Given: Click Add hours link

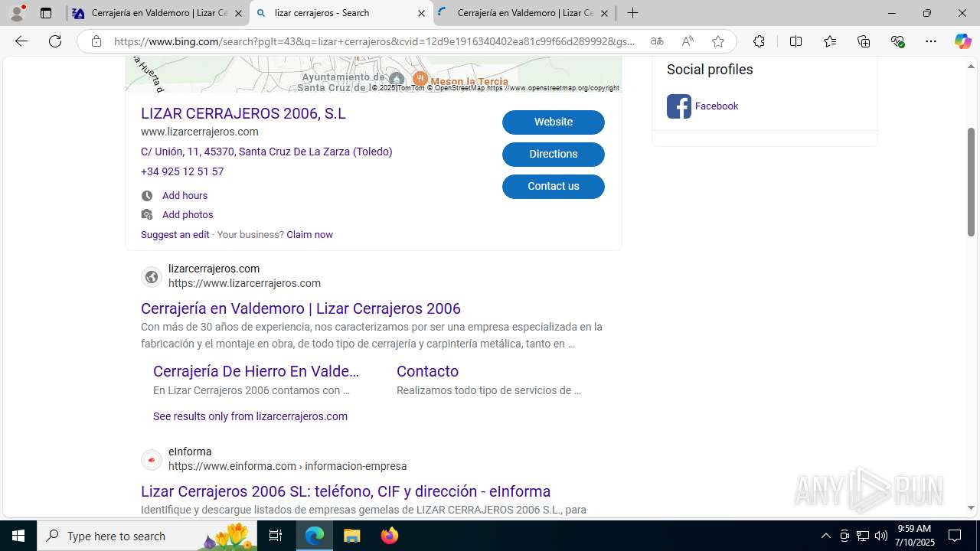Looking at the screenshot, I should click(x=185, y=196).
